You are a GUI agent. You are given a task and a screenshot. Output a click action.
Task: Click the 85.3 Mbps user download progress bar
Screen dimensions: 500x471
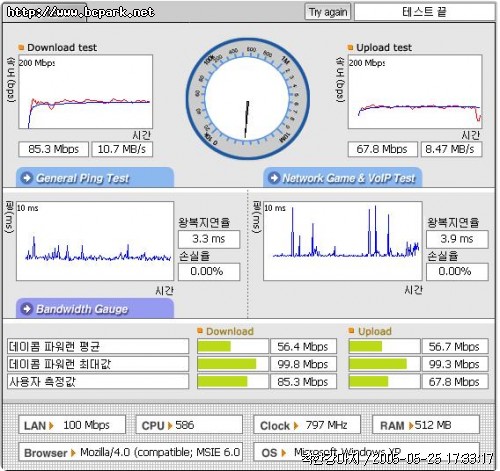click(233, 382)
